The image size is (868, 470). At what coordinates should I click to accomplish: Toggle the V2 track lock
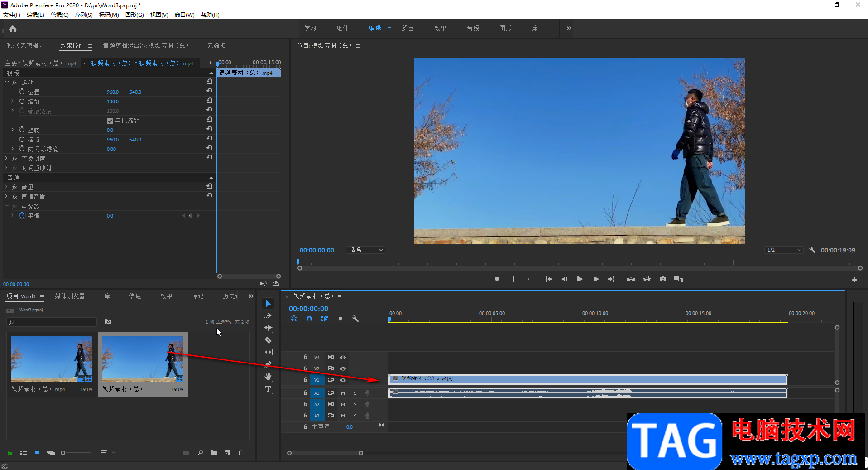click(306, 368)
